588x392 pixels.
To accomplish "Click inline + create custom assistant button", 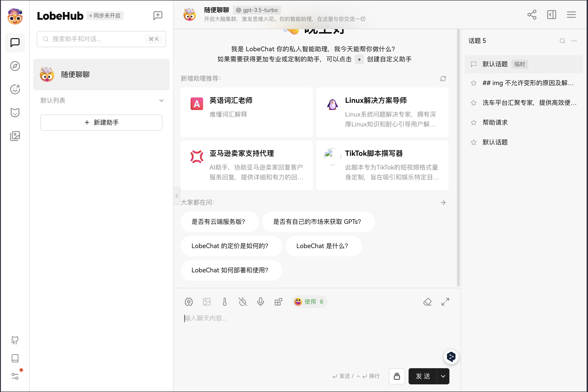I will (x=359, y=59).
